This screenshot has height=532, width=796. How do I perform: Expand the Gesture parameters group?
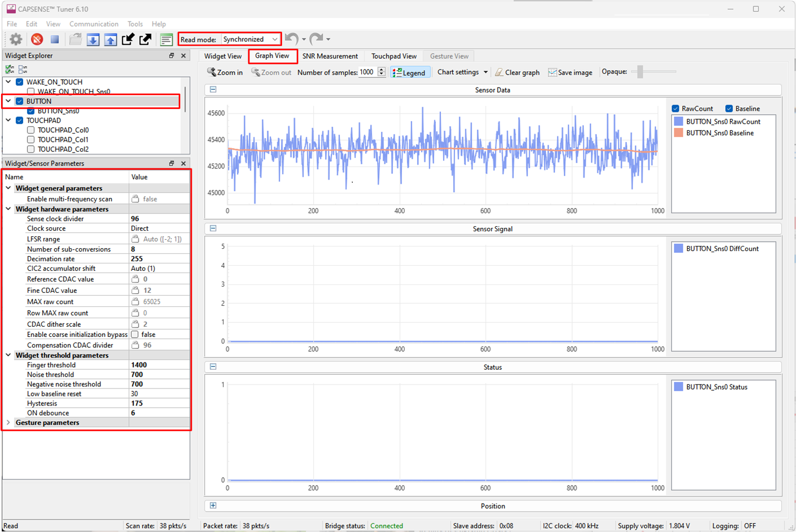(8, 423)
